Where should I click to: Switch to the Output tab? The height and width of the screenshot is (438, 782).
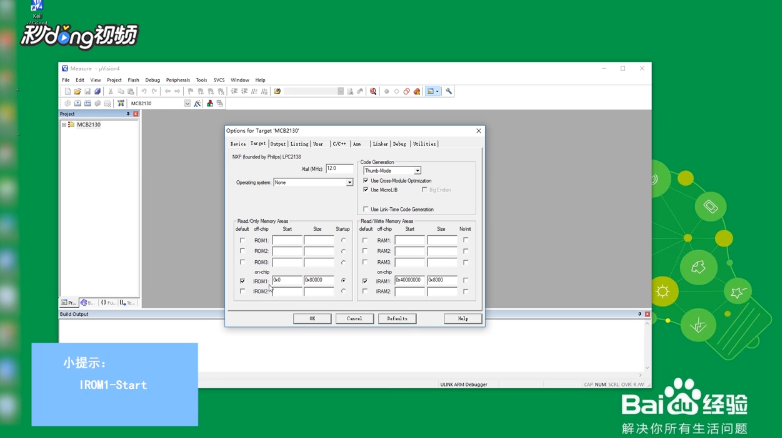(278, 144)
